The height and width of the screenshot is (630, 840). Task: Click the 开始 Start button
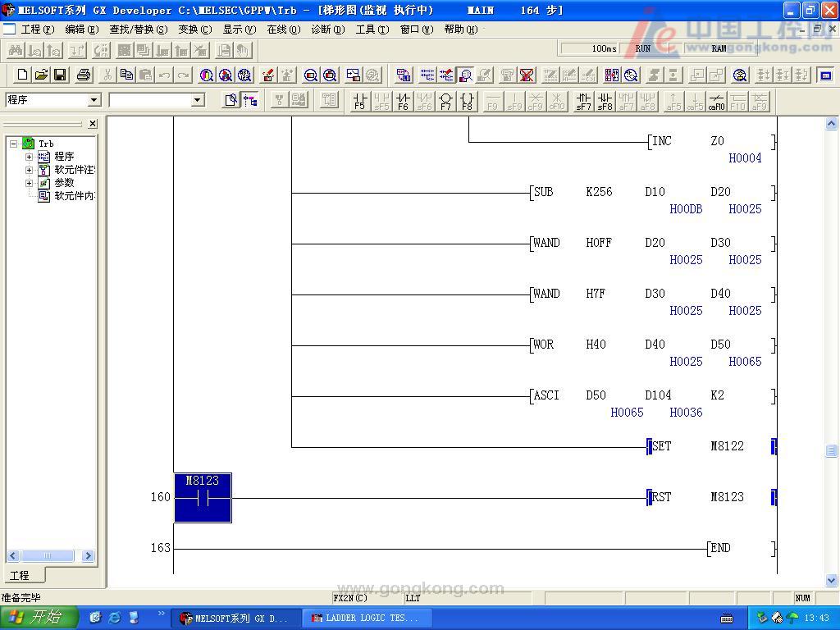coord(39,618)
